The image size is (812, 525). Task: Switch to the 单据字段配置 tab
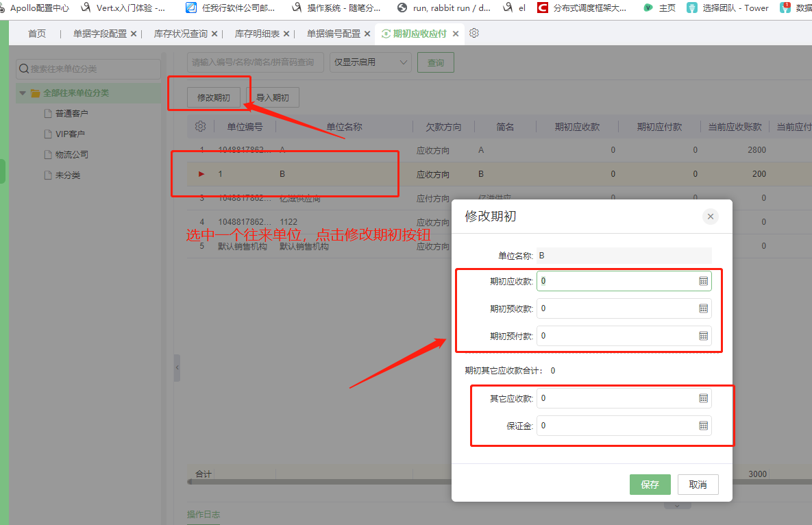pyautogui.click(x=100, y=34)
